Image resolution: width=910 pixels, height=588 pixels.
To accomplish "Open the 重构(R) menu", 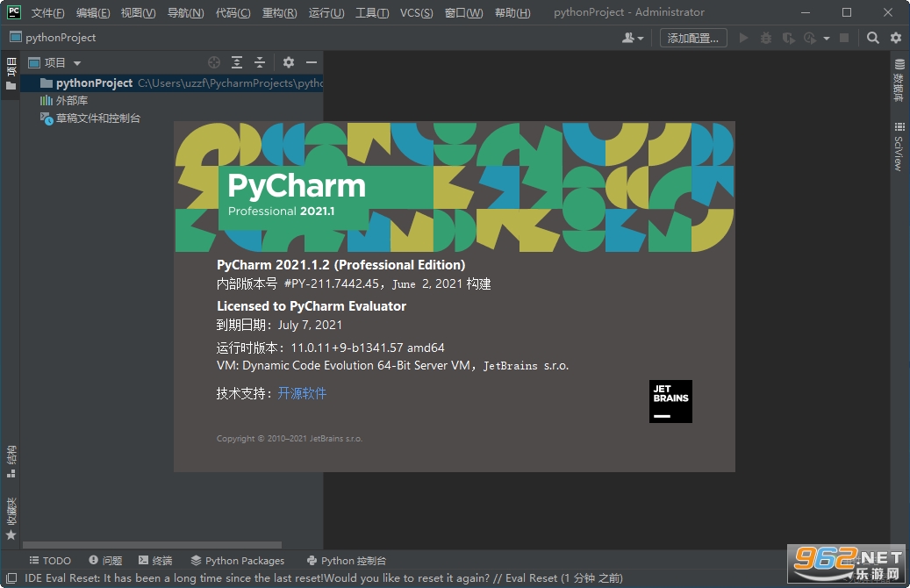I will pos(279,13).
